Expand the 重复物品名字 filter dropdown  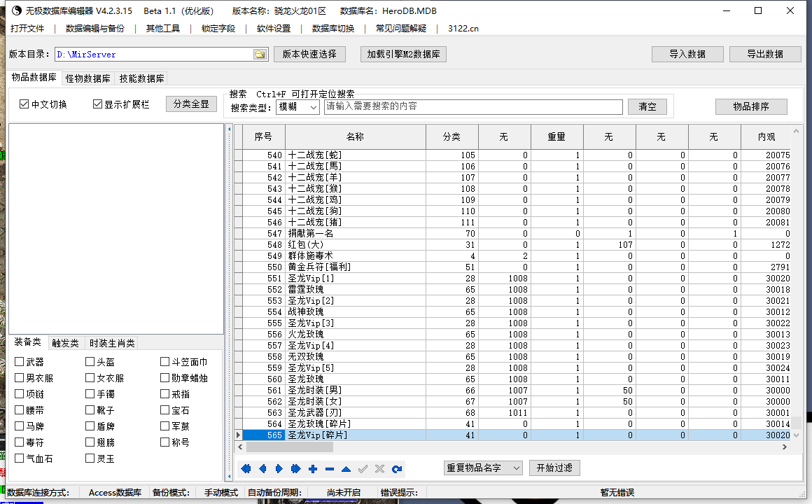[x=483, y=468]
